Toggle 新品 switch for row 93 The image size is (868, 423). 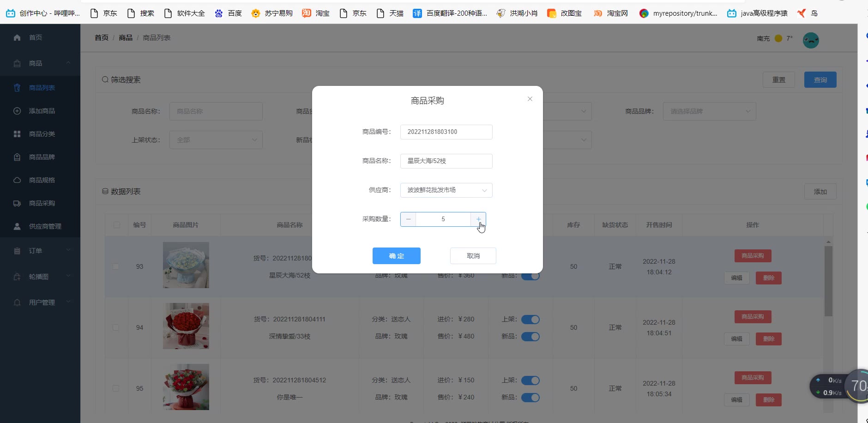point(530,276)
